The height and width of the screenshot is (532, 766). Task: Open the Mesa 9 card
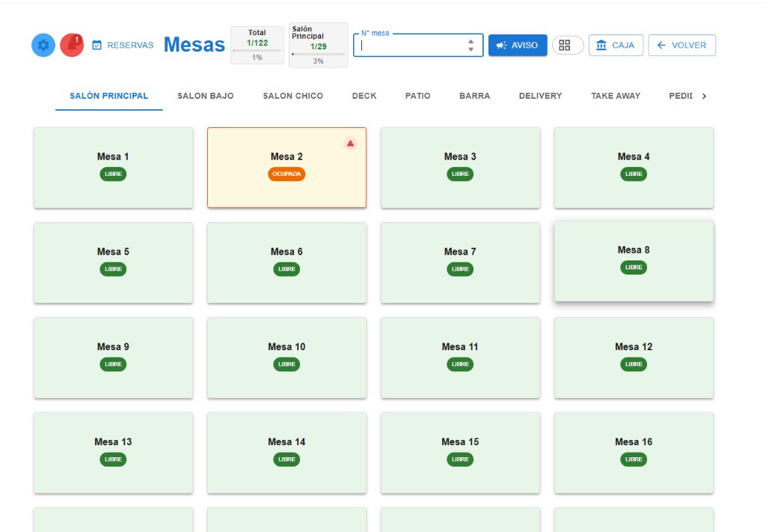coord(114,358)
